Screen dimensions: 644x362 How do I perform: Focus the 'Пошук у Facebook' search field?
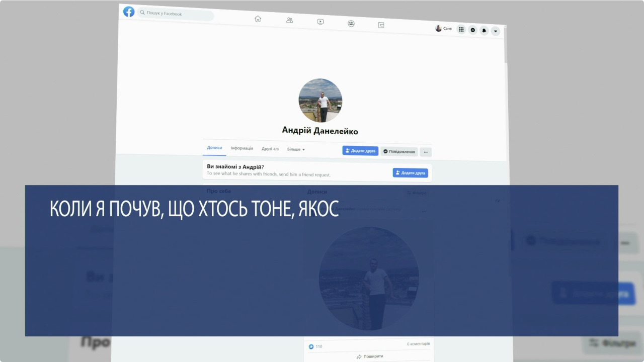tap(176, 14)
